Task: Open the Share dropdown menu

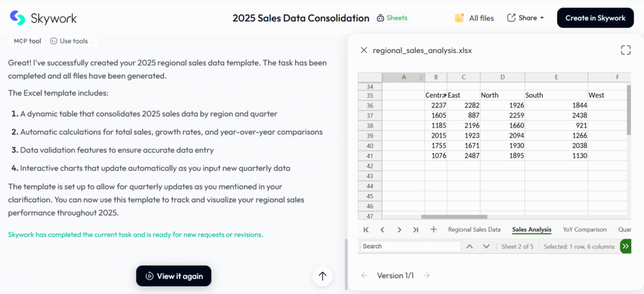Action: click(x=525, y=18)
